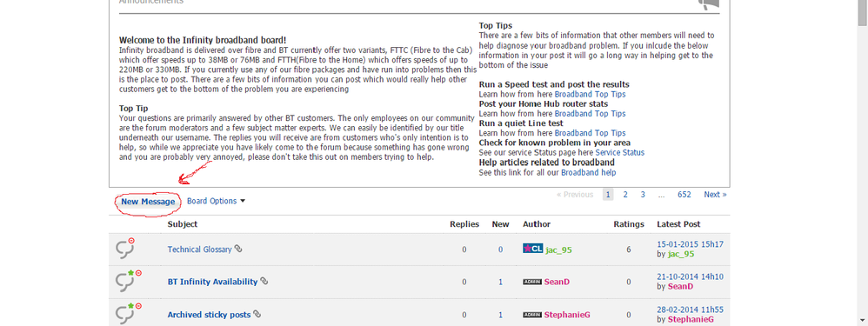
Task: Open the BT Infinity Availability thread
Action: click(x=212, y=282)
